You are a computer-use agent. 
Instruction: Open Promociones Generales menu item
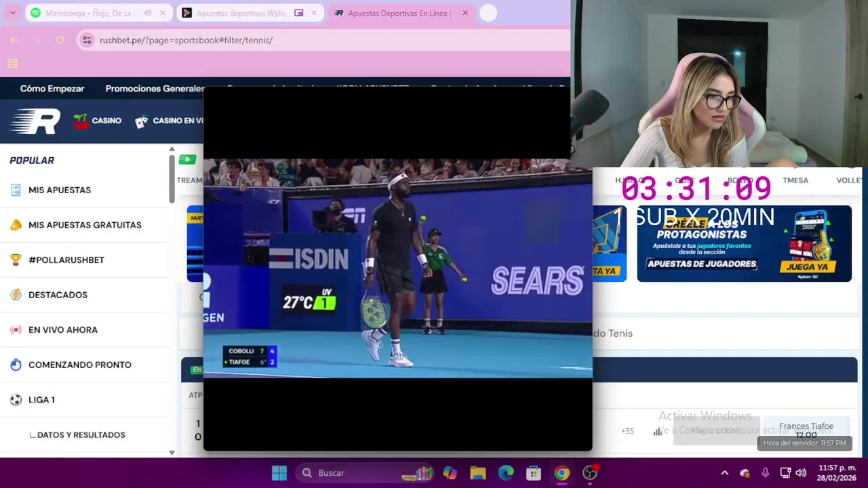[x=155, y=88]
